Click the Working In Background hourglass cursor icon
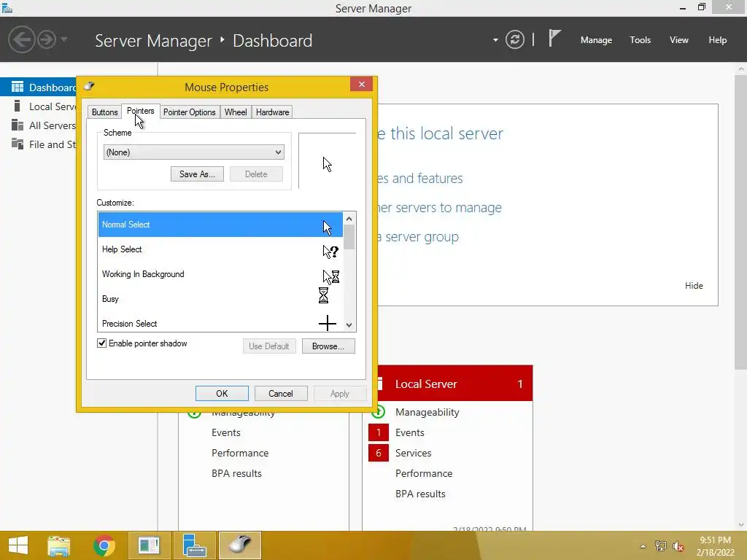Viewport: 747px width, 560px height. [x=330, y=276]
